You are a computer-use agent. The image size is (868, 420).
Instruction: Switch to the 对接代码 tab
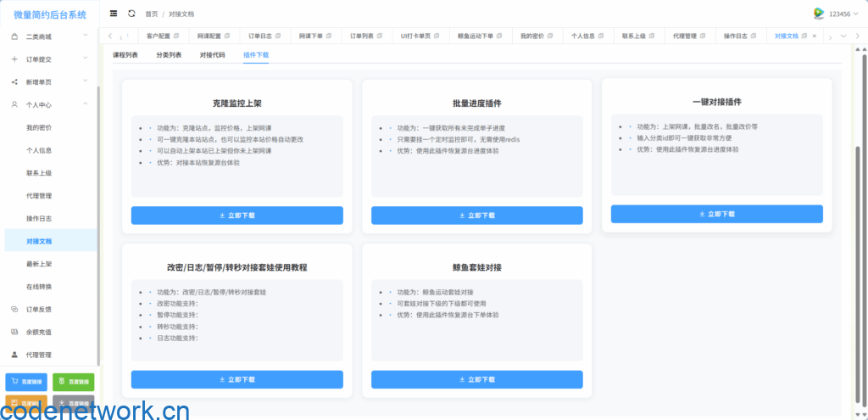[212, 54]
